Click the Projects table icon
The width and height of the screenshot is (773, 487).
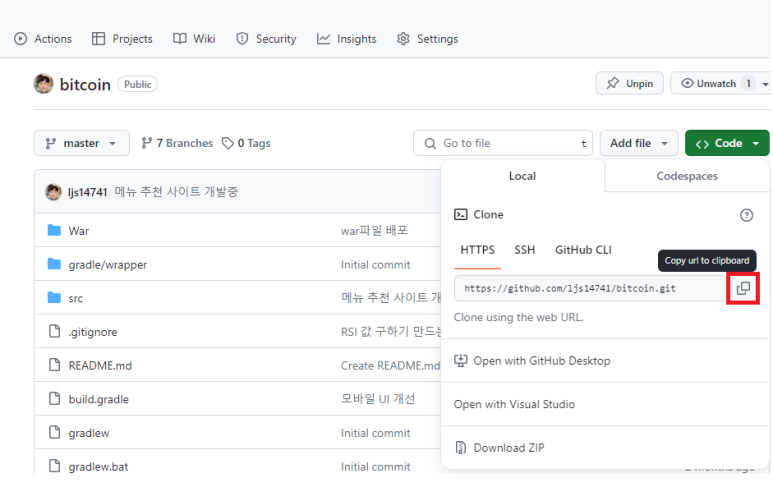[x=98, y=38]
